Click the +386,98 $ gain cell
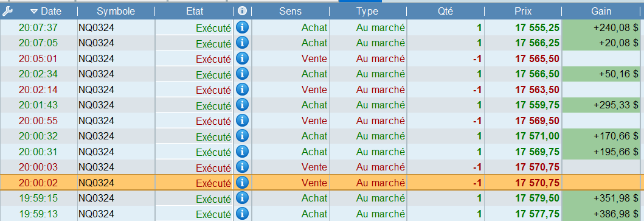Image resolution: width=644 pixels, height=221 pixels. (601, 214)
